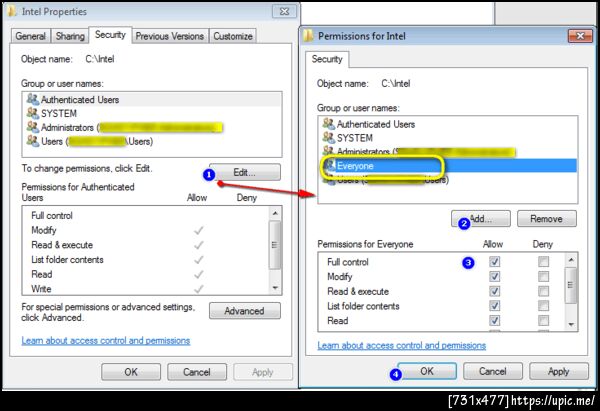600x411 pixels.
Task: Toggle Allow checkbox for Full control
Action: (x=494, y=262)
